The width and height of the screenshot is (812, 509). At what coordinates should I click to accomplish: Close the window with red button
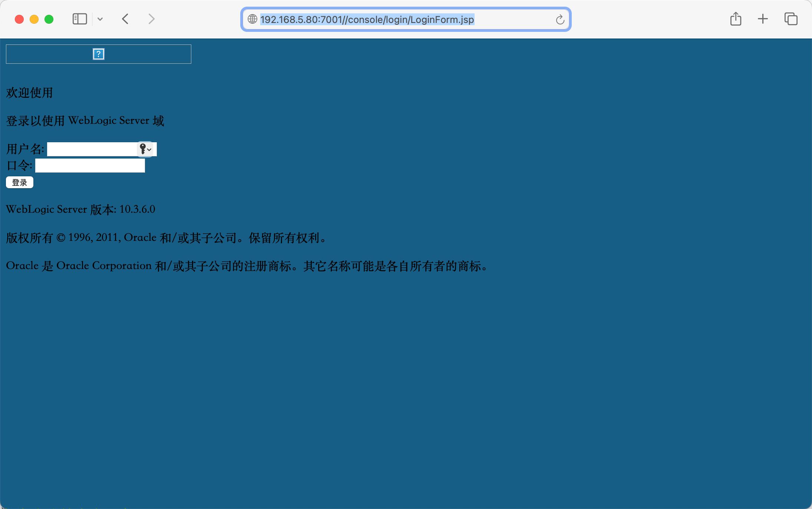(x=19, y=19)
